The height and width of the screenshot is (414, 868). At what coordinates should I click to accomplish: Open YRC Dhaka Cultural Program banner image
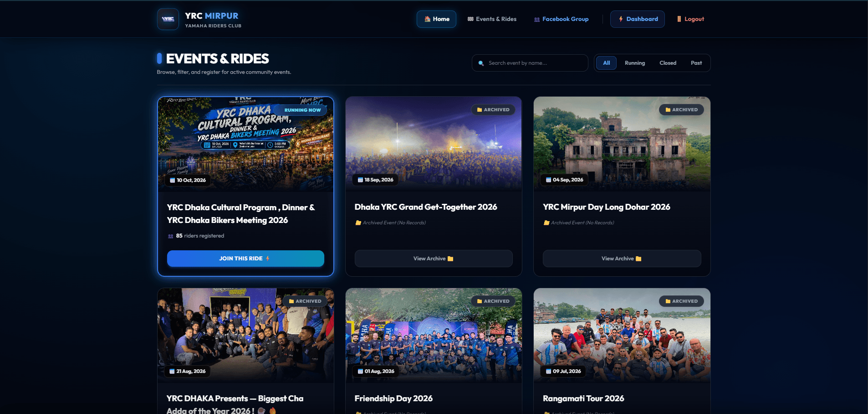click(245, 144)
